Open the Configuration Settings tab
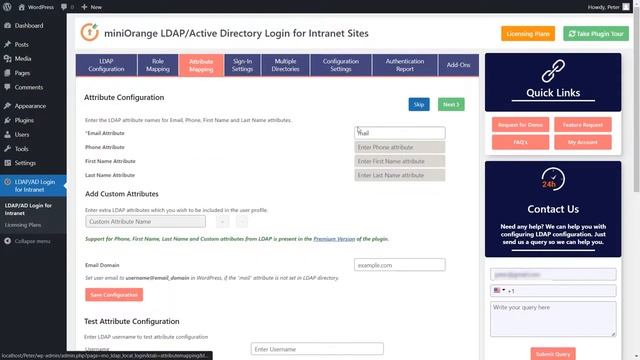This screenshot has width=640, height=360. click(341, 65)
